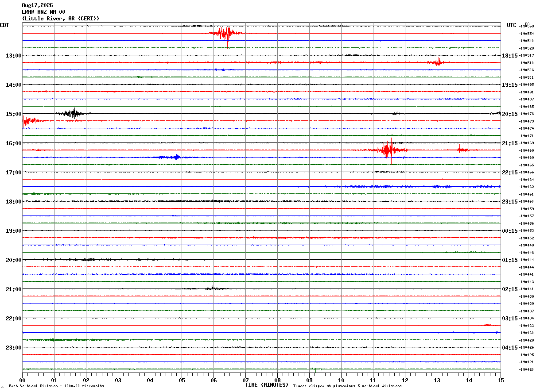
Task: Click the TIME (MINUTES) axis title
Action: pos(267,385)
